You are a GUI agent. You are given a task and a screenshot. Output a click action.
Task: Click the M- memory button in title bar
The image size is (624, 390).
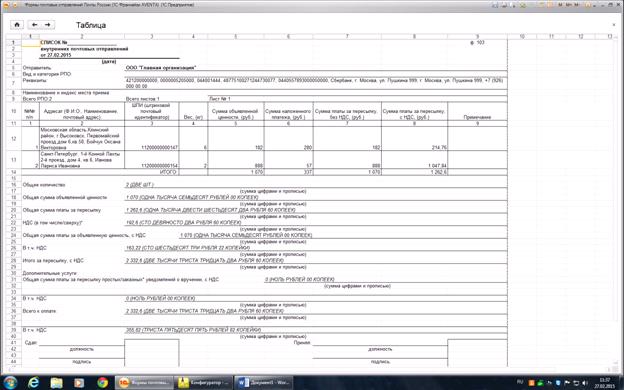[576, 5]
